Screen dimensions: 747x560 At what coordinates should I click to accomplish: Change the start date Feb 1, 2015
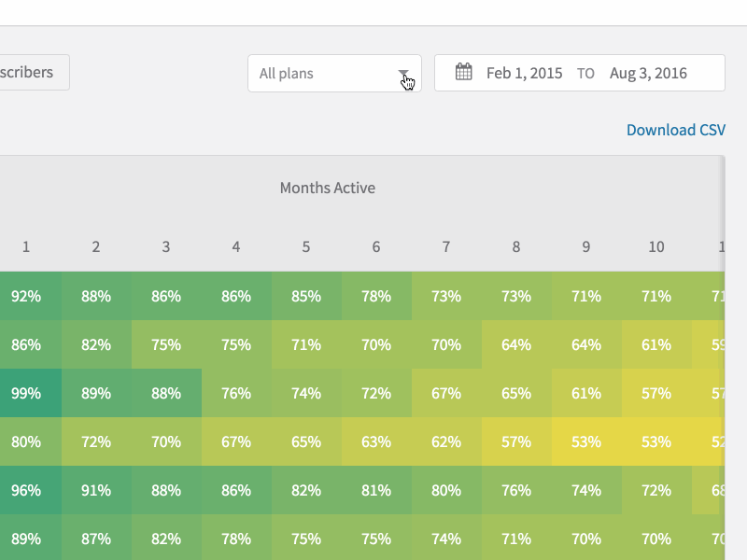click(x=524, y=72)
